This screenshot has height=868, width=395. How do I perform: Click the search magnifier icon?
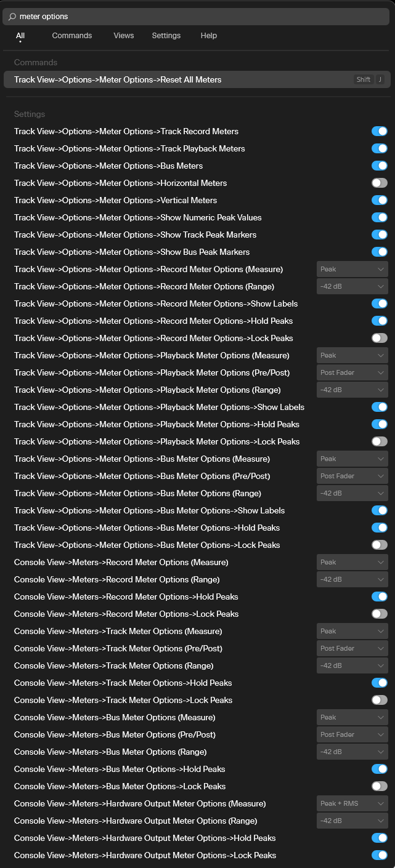coord(12,17)
